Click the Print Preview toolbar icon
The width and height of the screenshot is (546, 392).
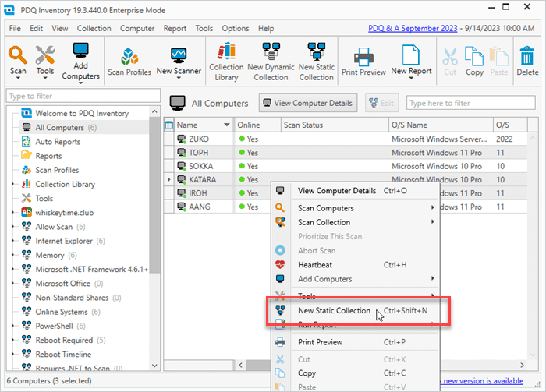pos(363,57)
